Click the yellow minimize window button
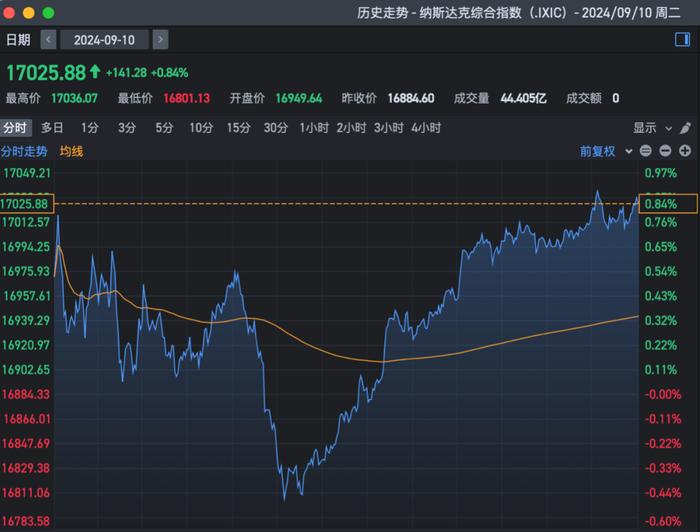700x532 pixels. click(x=29, y=13)
